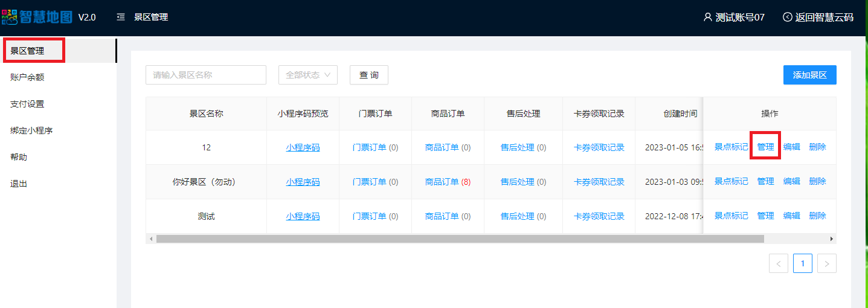Click the 测试账号07 user icon
868x308 pixels.
point(708,18)
